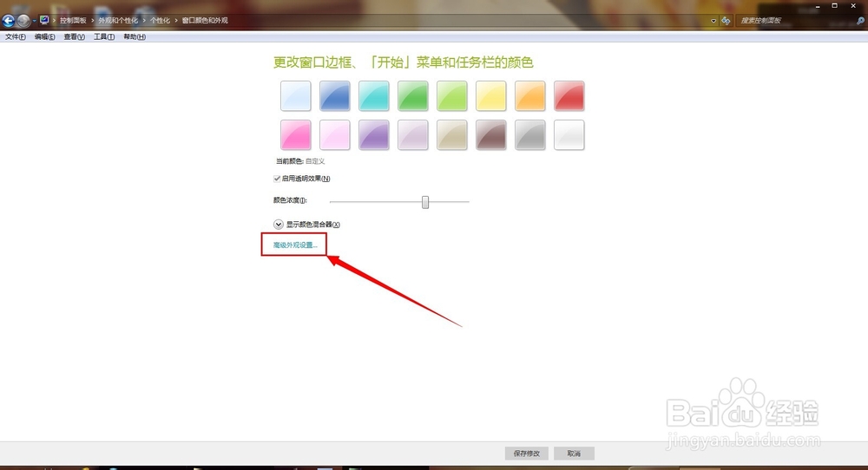
Task: Select the teal color swatch
Action: [373, 95]
